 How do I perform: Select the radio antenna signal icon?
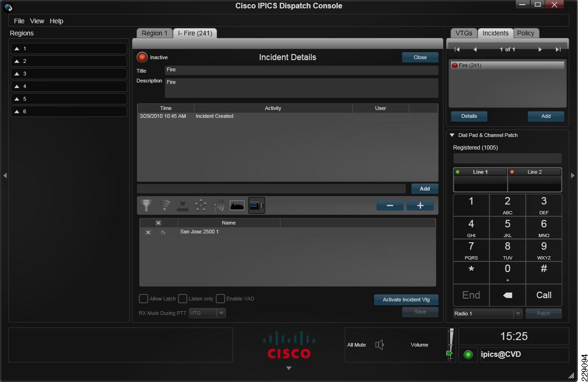(219, 205)
